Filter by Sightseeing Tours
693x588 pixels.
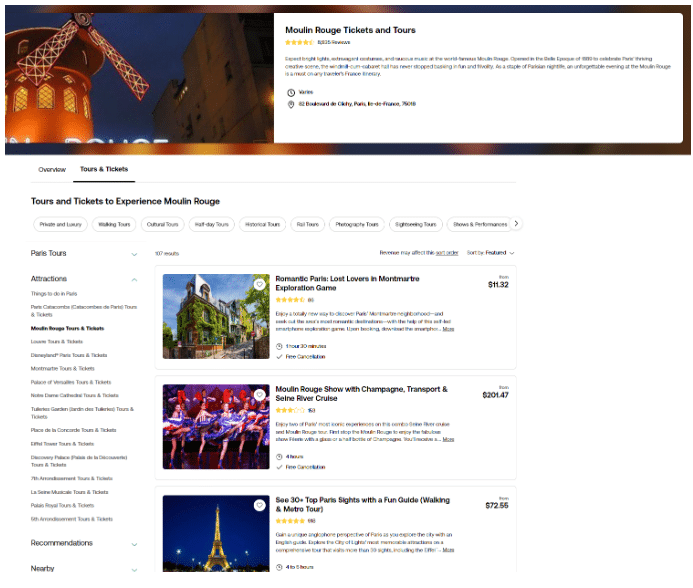(415, 224)
